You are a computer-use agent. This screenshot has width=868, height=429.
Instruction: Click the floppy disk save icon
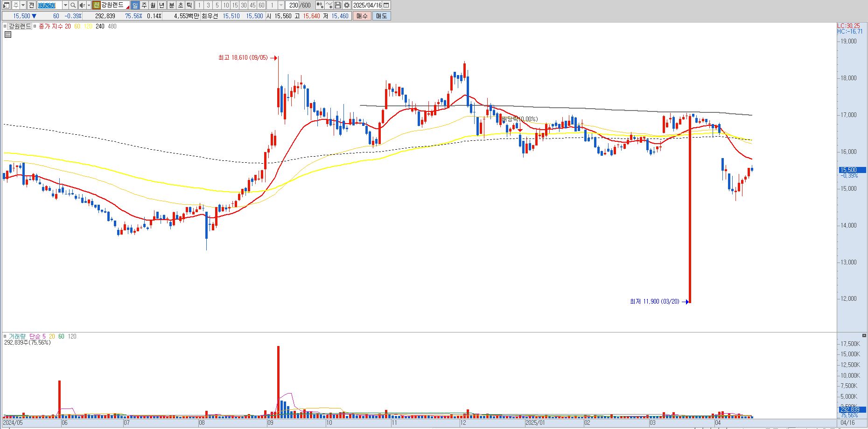[338, 5]
